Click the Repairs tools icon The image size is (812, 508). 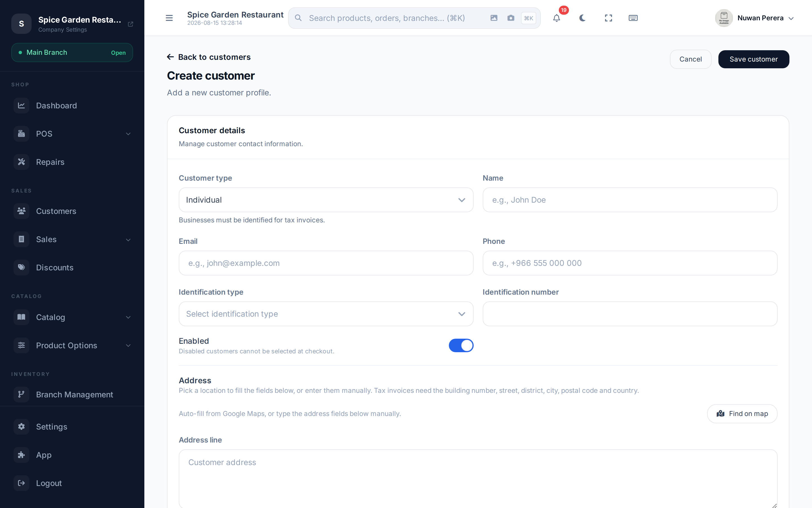21,162
